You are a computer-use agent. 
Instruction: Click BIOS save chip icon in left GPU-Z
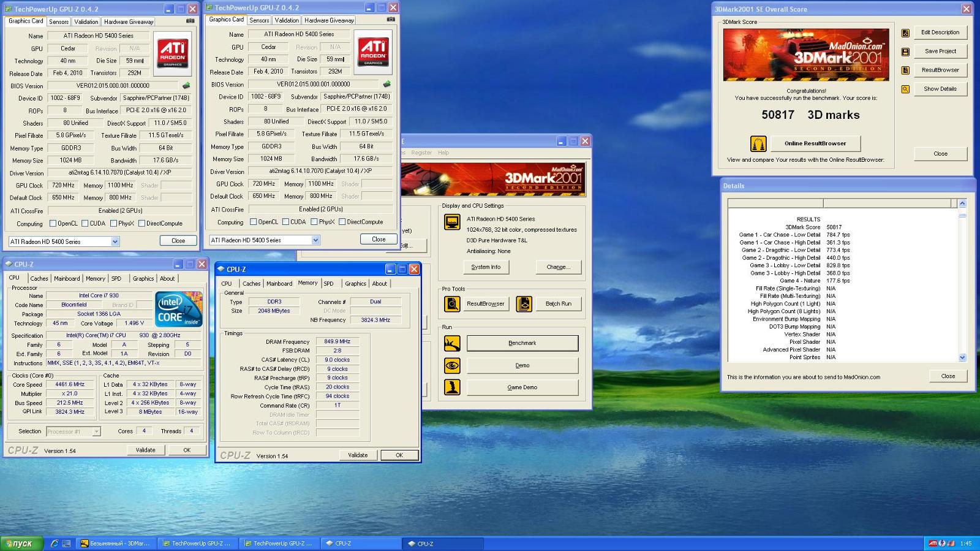[x=186, y=86]
